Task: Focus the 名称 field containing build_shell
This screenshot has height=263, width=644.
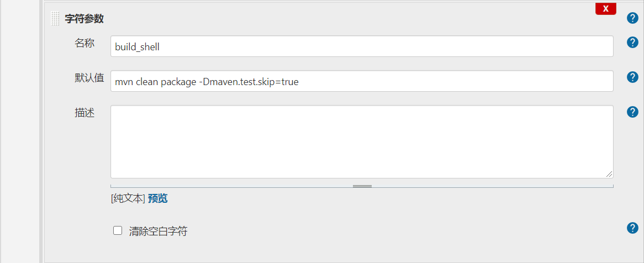Action: pos(362,46)
